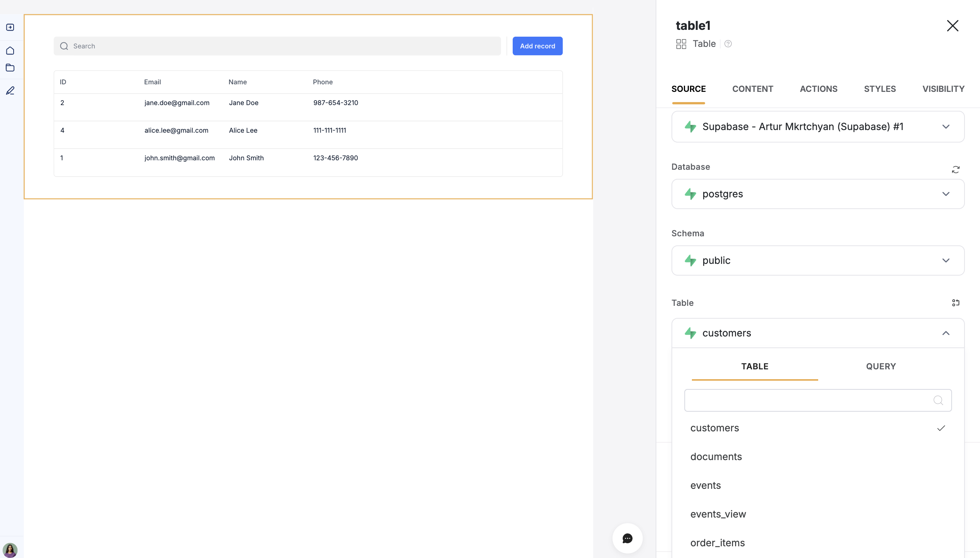980x558 pixels.
Task: Open the public schema dropdown
Action: click(817, 260)
